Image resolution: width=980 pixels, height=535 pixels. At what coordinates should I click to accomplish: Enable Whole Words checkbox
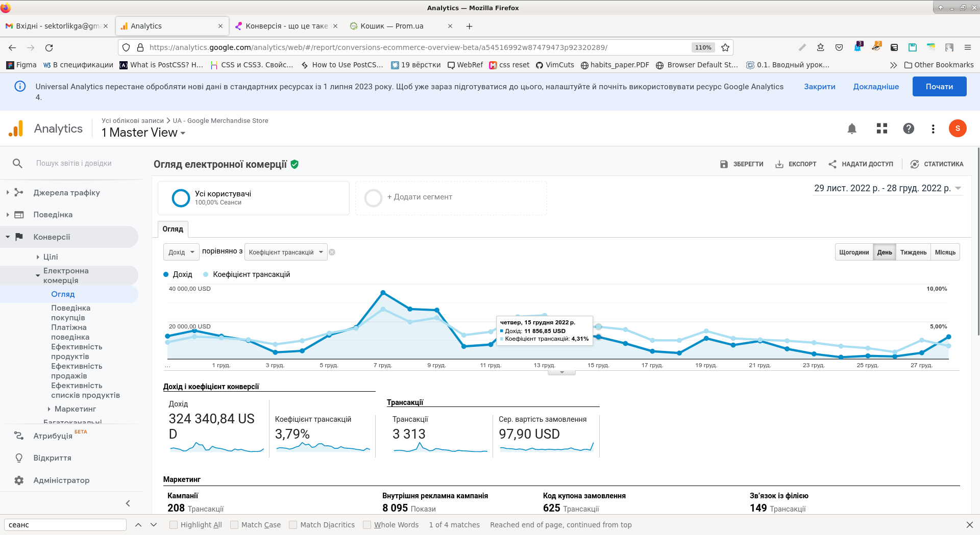click(x=367, y=525)
